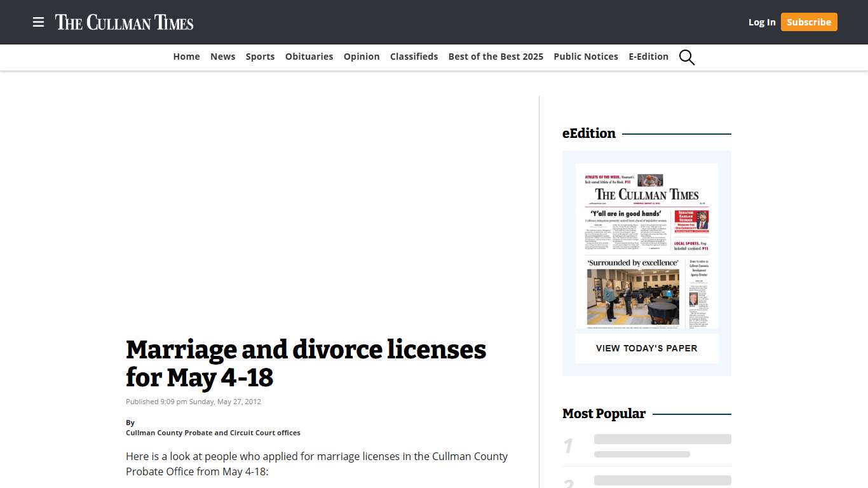Open Best of the Best 2025
868x488 pixels.
[496, 57]
